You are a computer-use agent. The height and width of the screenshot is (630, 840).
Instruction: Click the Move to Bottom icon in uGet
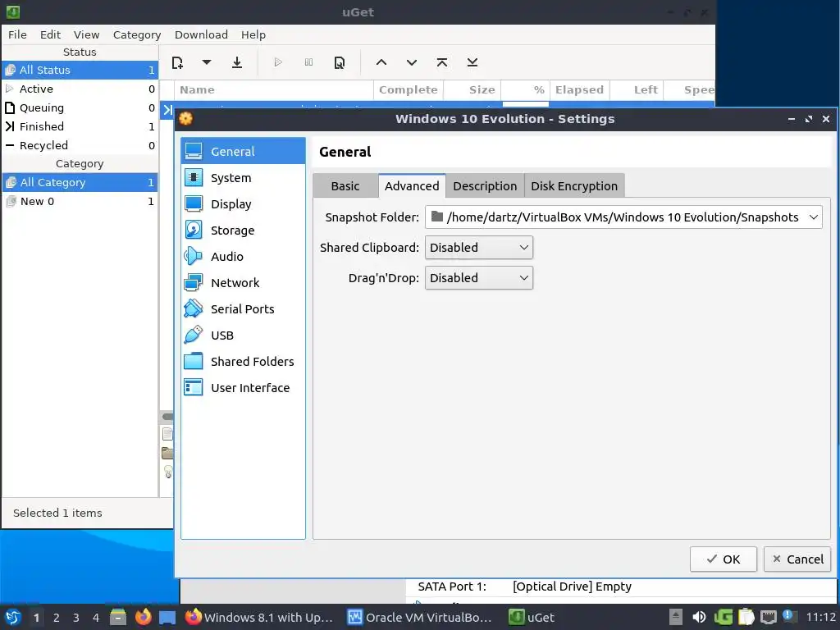[472, 62]
